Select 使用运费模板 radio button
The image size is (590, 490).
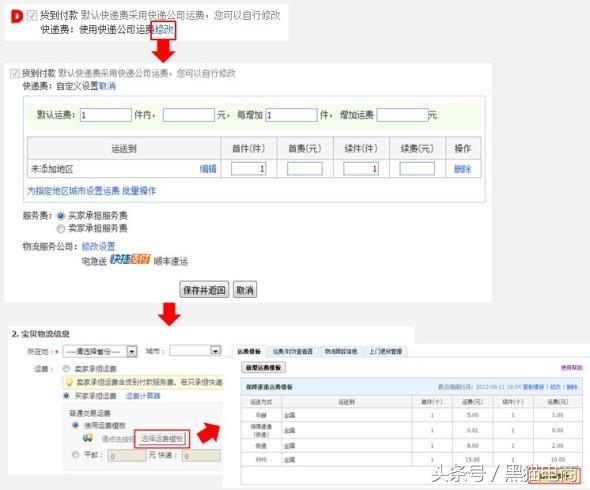pos(76,425)
